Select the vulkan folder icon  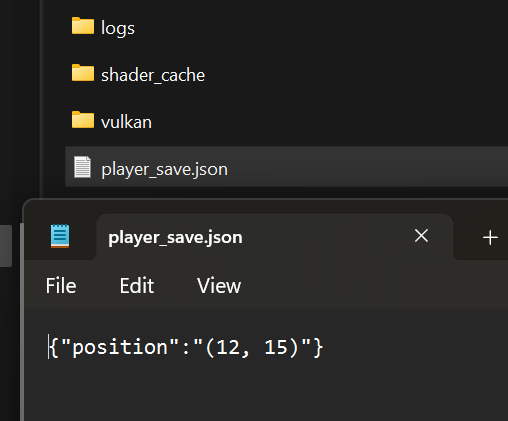(83, 120)
